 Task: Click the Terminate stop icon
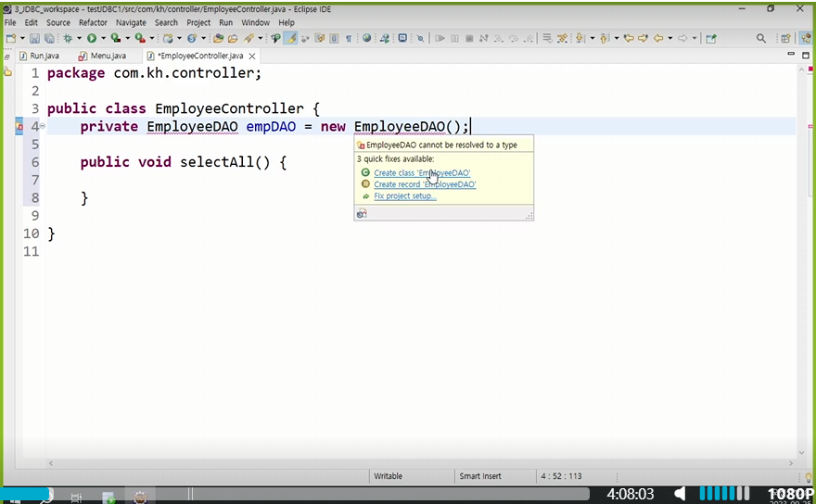(469, 38)
